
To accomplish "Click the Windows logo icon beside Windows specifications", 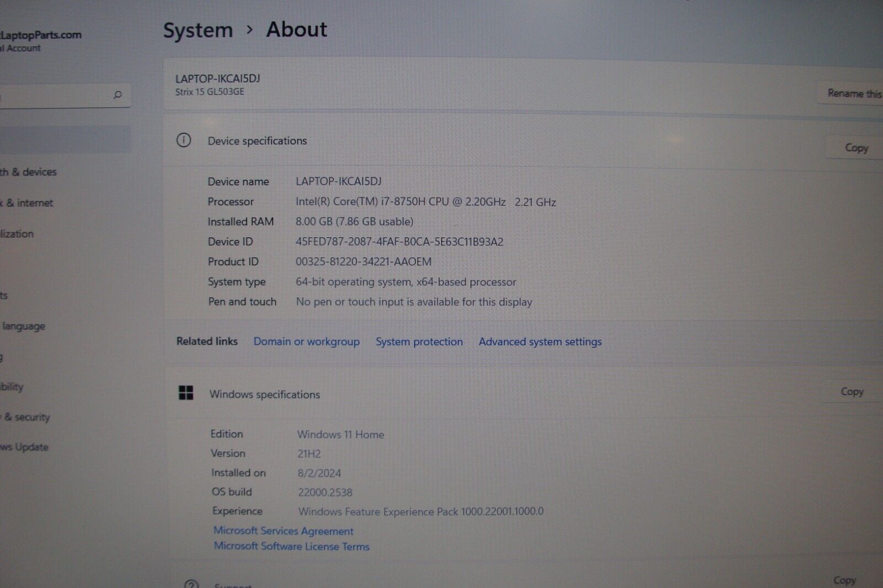I will (186, 393).
